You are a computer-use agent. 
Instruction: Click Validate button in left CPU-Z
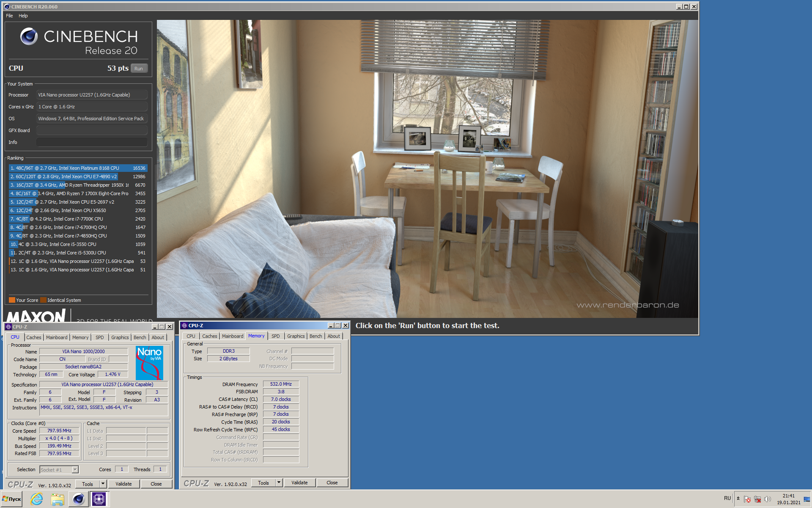pos(123,484)
